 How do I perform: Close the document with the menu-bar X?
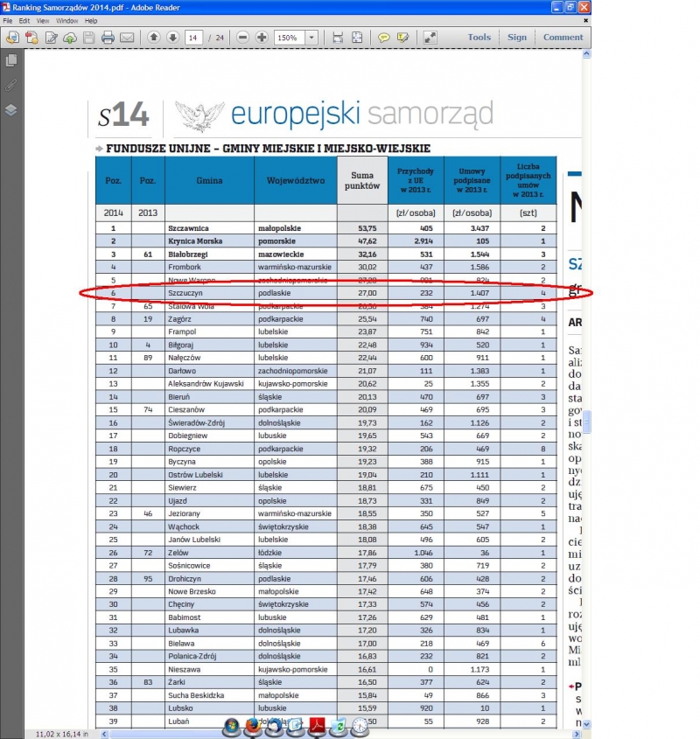586,21
